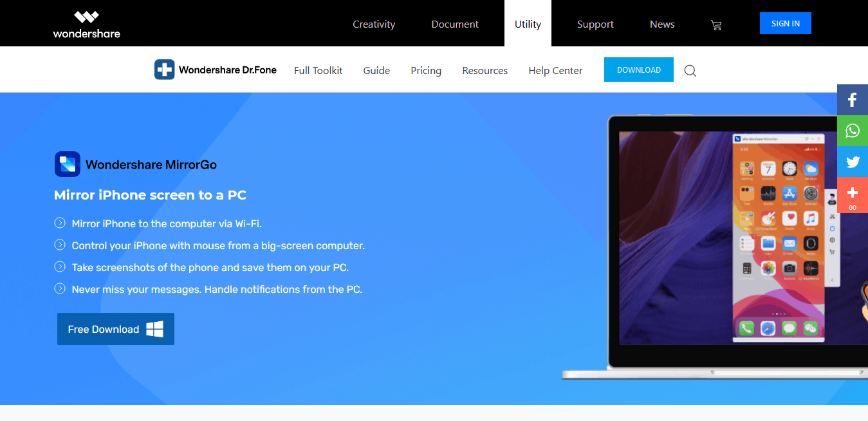Open the Guide link
This screenshot has height=421, width=868.
click(376, 71)
